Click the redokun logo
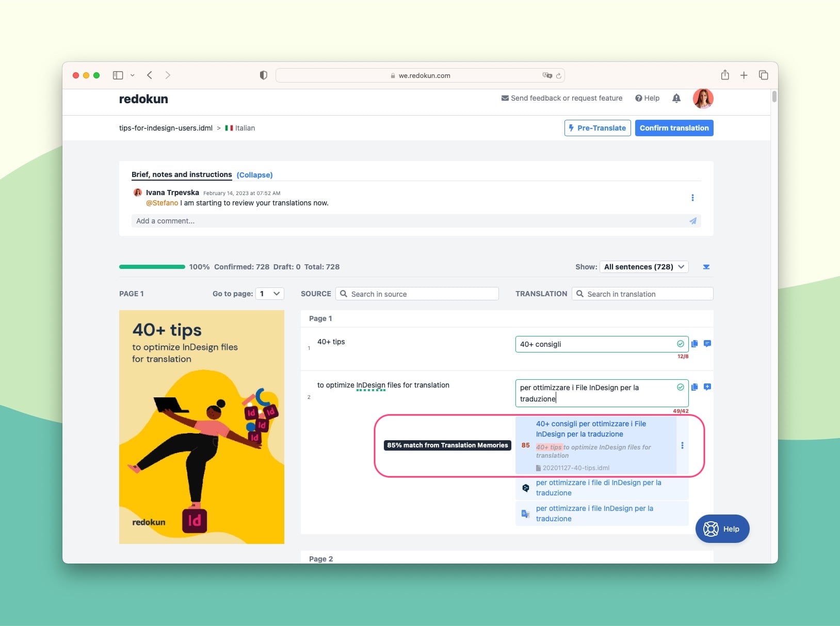Screen dimensions: 840x626 (143, 99)
